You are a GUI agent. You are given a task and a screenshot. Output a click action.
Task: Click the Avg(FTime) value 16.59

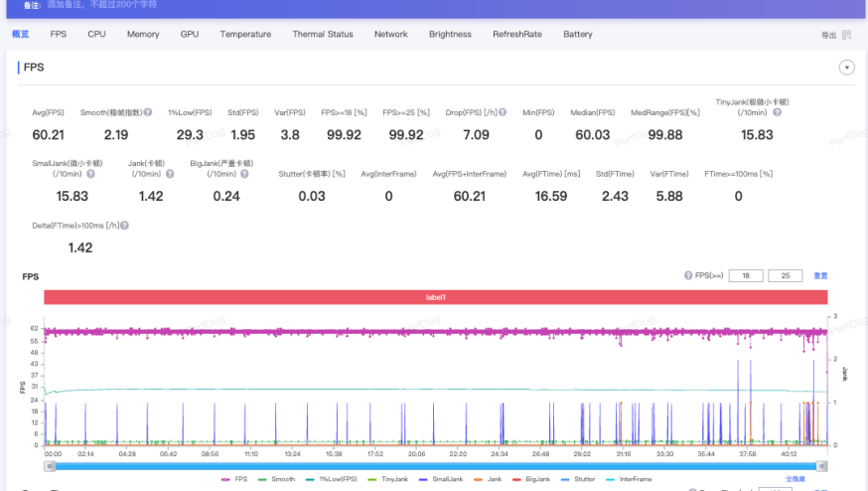coord(551,196)
